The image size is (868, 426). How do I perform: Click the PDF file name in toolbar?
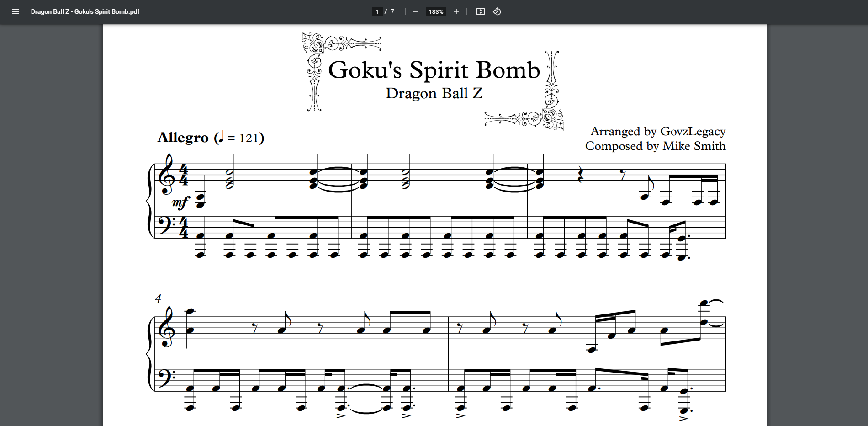click(85, 11)
